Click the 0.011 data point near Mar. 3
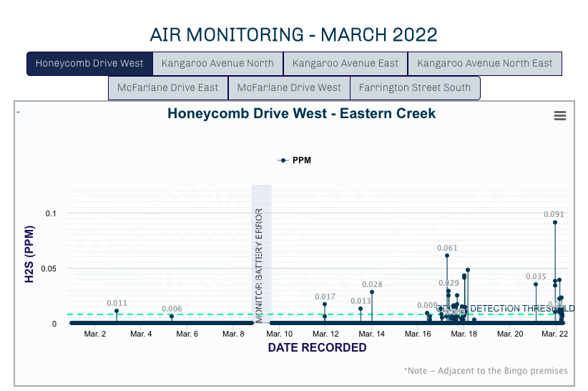The height and width of the screenshot is (391, 588). (x=117, y=311)
